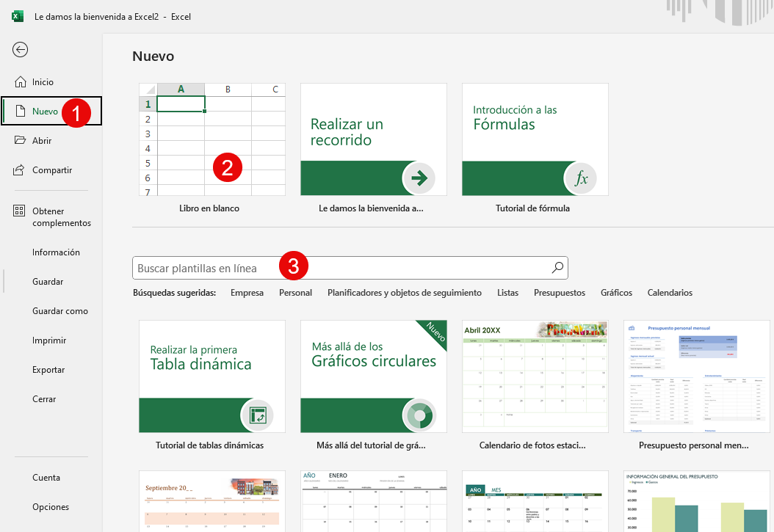774x532 pixels.
Task: Focus the Buscar plantillas en línea field
Action: (350, 268)
